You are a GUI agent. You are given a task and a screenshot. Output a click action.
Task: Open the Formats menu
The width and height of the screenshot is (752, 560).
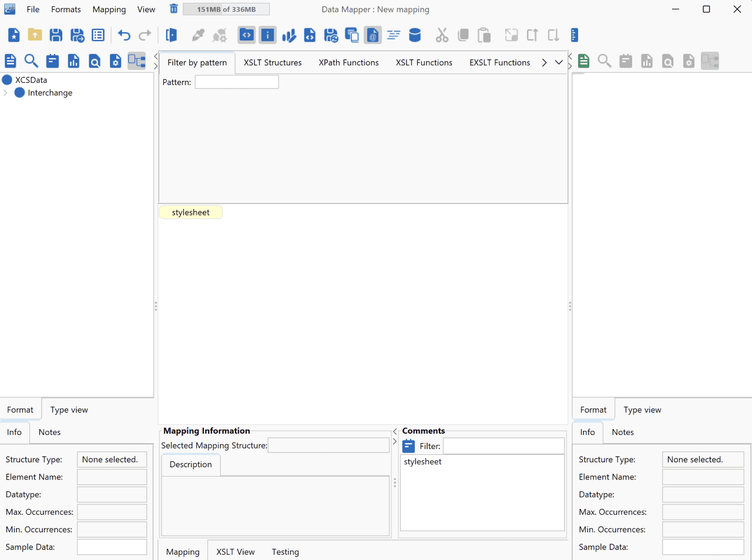click(x=66, y=9)
